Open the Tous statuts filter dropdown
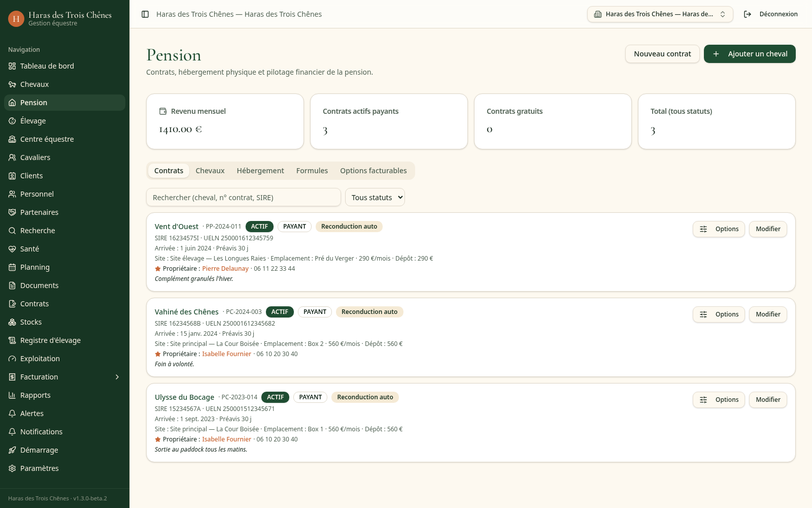The width and height of the screenshot is (812, 508). (x=375, y=198)
